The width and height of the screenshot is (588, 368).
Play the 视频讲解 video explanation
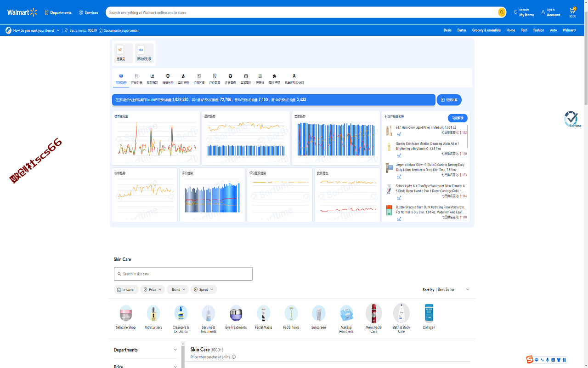click(449, 100)
